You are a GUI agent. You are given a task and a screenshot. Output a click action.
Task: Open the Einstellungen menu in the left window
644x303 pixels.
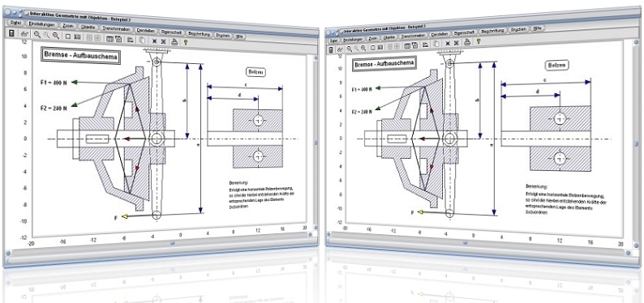coord(42,24)
